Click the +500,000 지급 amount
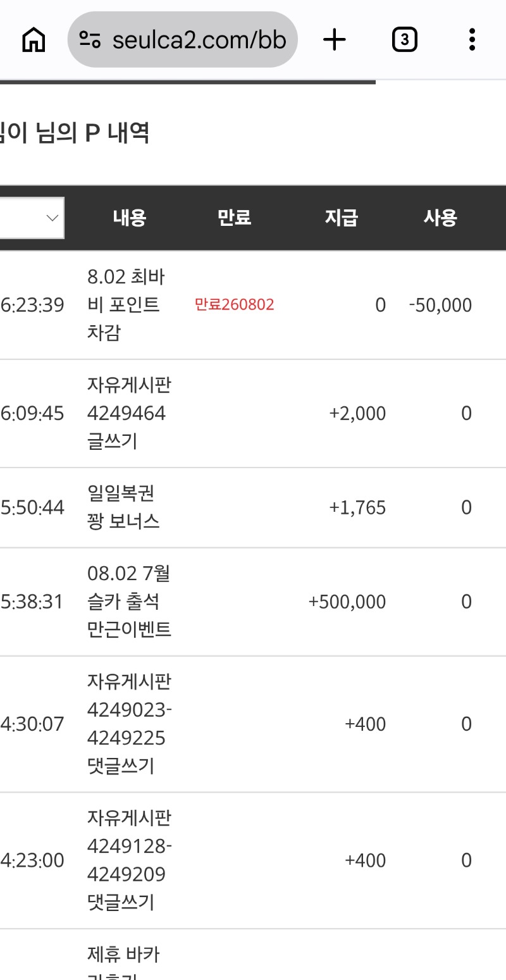This screenshot has height=980, width=506. [347, 602]
